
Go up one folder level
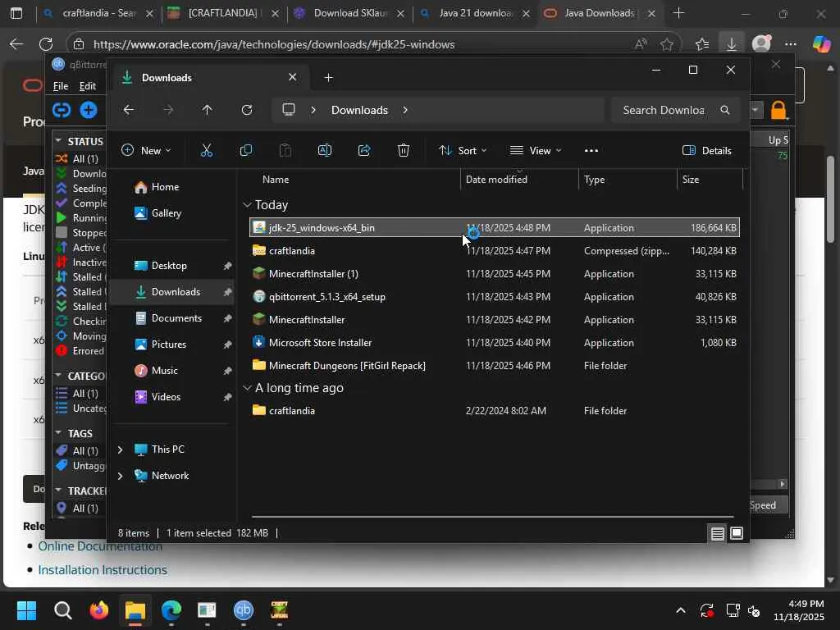[x=207, y=110]
